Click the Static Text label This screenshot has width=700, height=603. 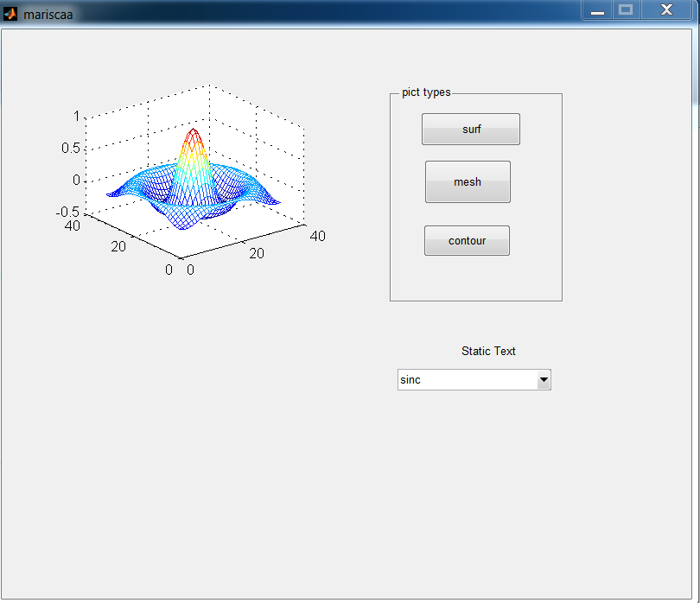tap(488, 351)
